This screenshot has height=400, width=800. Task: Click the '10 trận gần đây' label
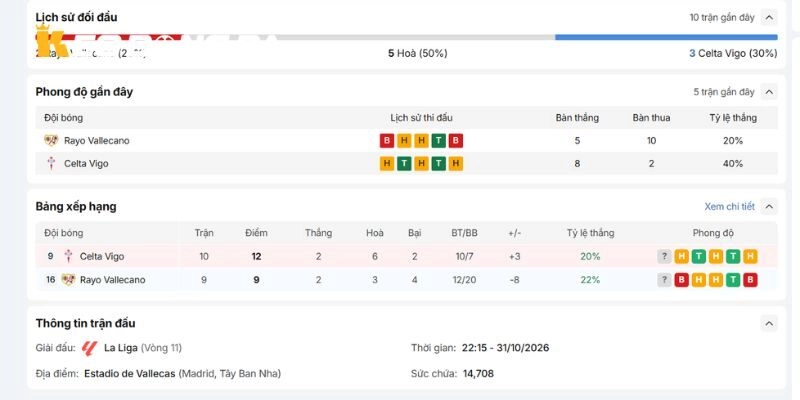coord(722,17)
